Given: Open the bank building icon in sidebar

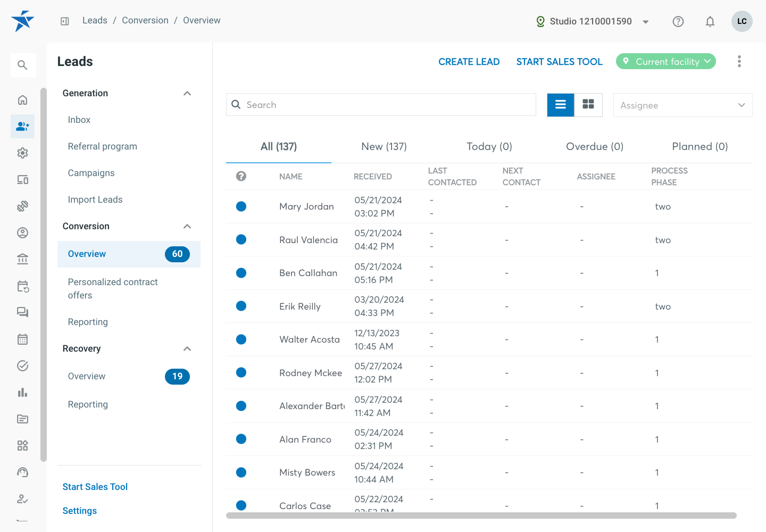Looking at the screenshot, I should tap(22, 260).
